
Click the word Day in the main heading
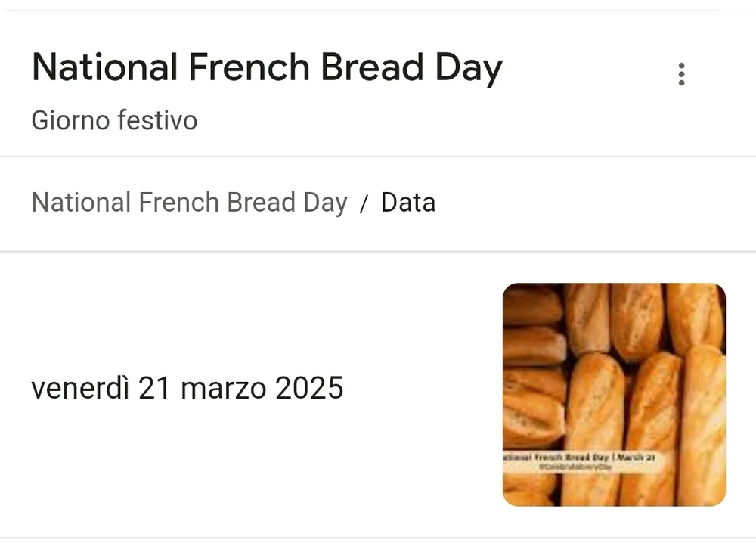[468, 68]
